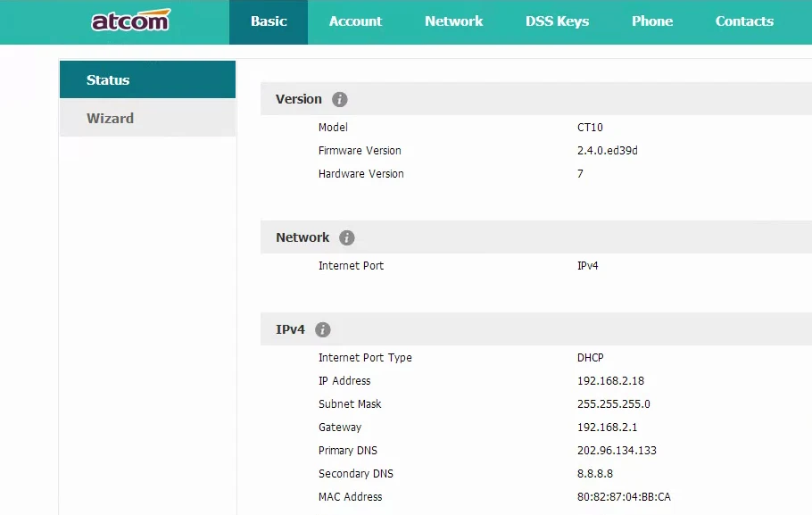Open the Network tab in top bar
812x515 pixels.
[453, 21]
